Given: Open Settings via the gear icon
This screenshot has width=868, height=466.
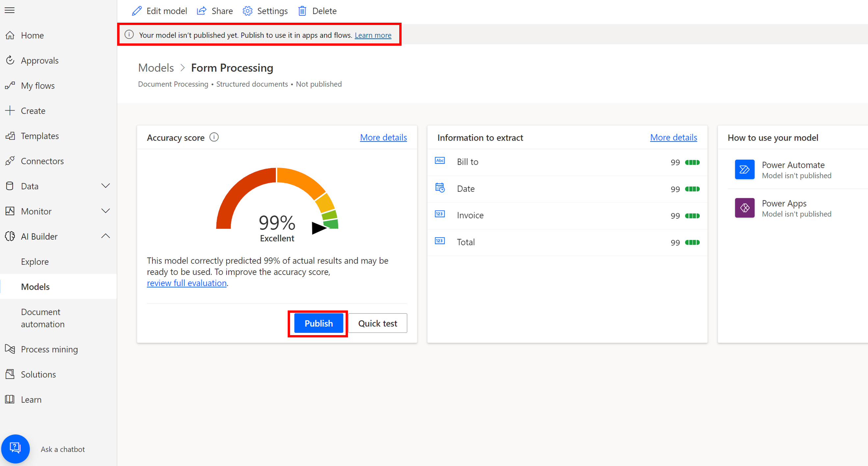Looking at the screenshot, I should coord(247,11).
